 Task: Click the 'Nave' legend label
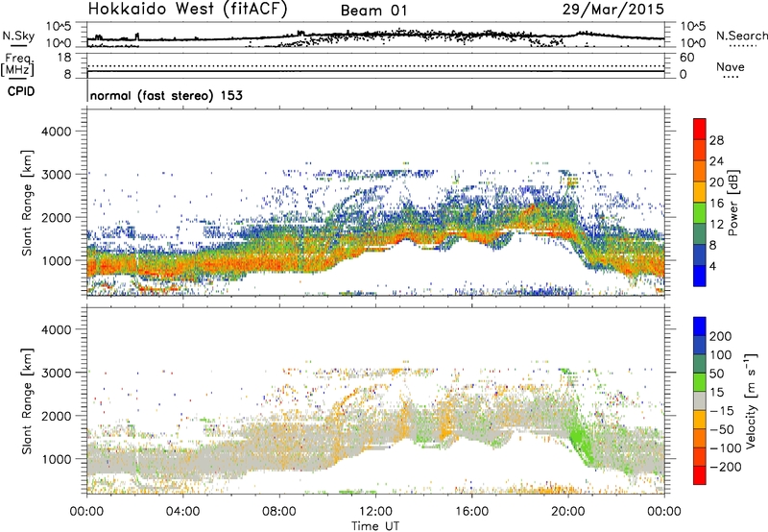point(731,67)
